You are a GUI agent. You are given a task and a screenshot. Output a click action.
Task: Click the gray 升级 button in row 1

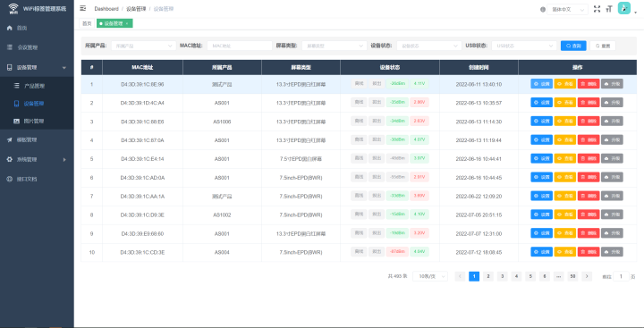coord(612,84)
